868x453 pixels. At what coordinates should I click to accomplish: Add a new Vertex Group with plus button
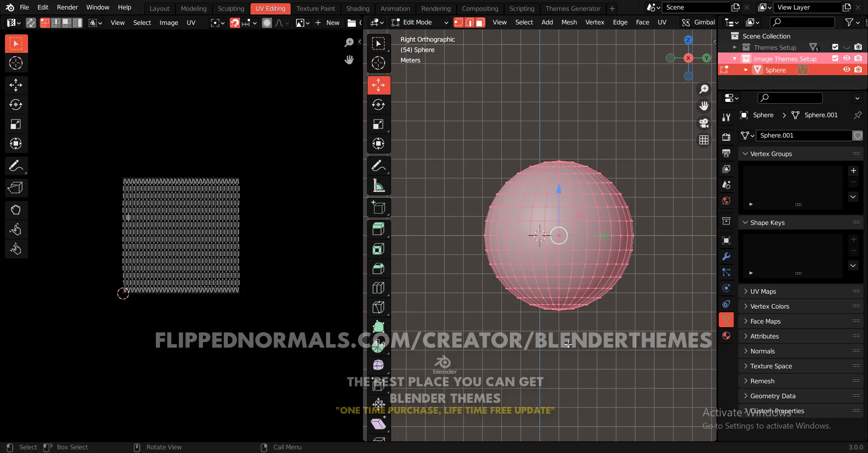[854, 171]
